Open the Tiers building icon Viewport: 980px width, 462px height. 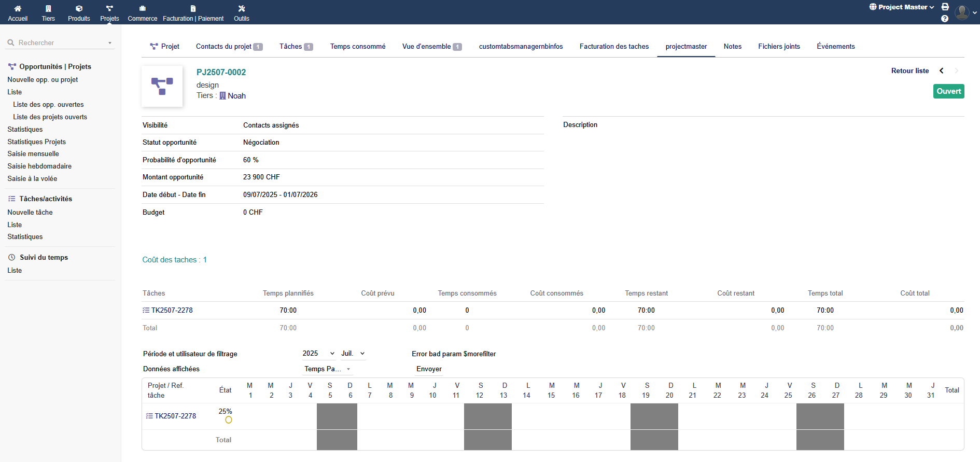click(48, 9)
